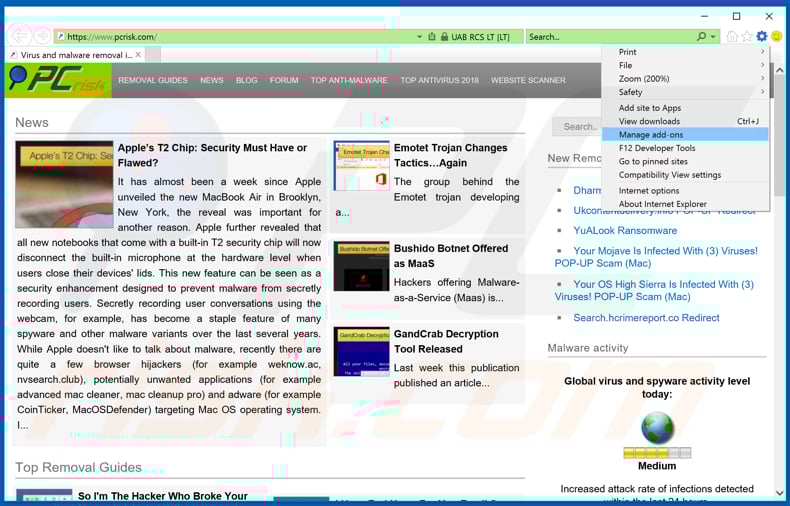
Task: Open Emotet Trojan Changes Tactics headline
Action: (x=450, y=155)
